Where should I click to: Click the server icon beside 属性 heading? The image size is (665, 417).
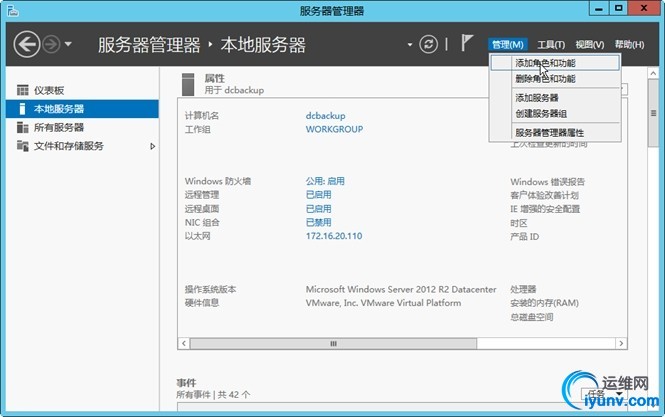tap(188, 84)
